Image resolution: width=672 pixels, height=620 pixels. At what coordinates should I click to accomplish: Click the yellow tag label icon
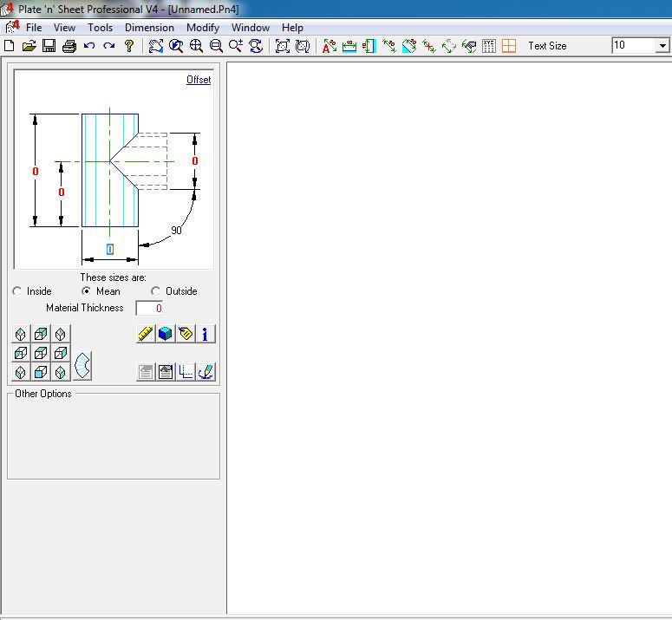[186, 334]
